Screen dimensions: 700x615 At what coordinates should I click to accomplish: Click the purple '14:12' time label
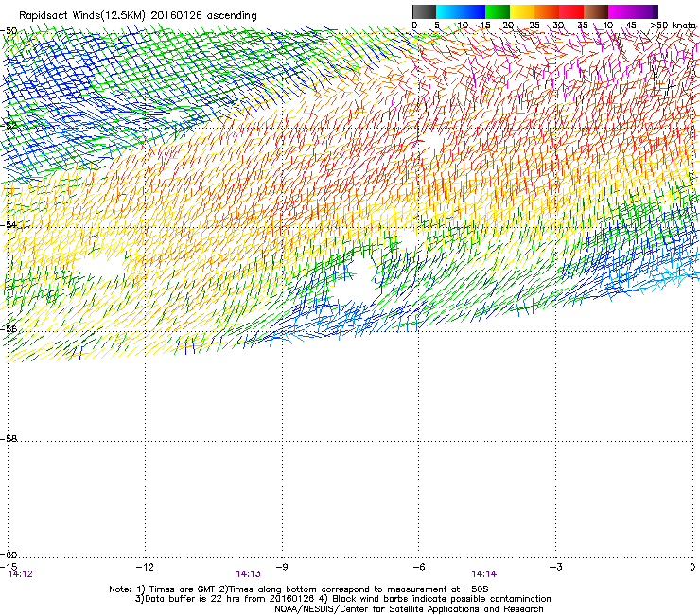(x=21, y=574)
